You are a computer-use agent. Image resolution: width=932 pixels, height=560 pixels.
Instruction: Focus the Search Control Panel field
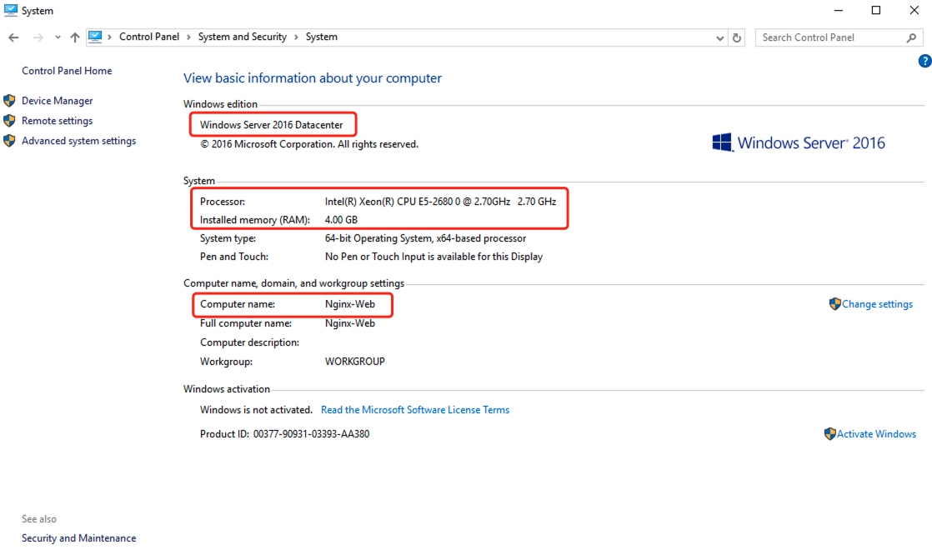[x=832, y=37]
